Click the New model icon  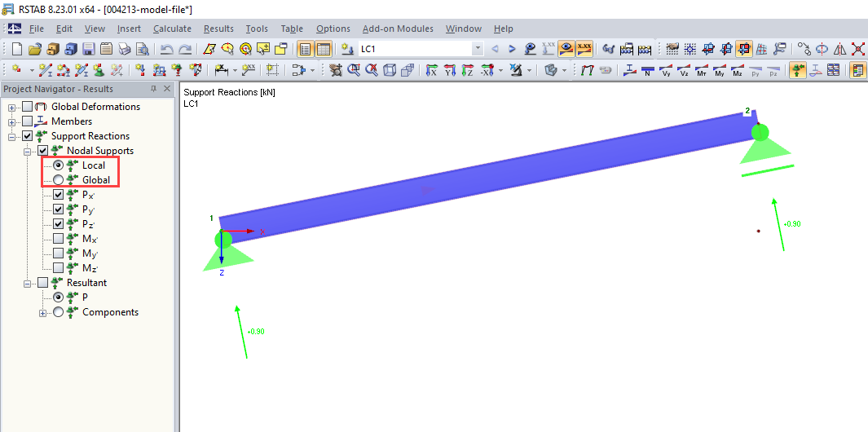pos(16,49)
